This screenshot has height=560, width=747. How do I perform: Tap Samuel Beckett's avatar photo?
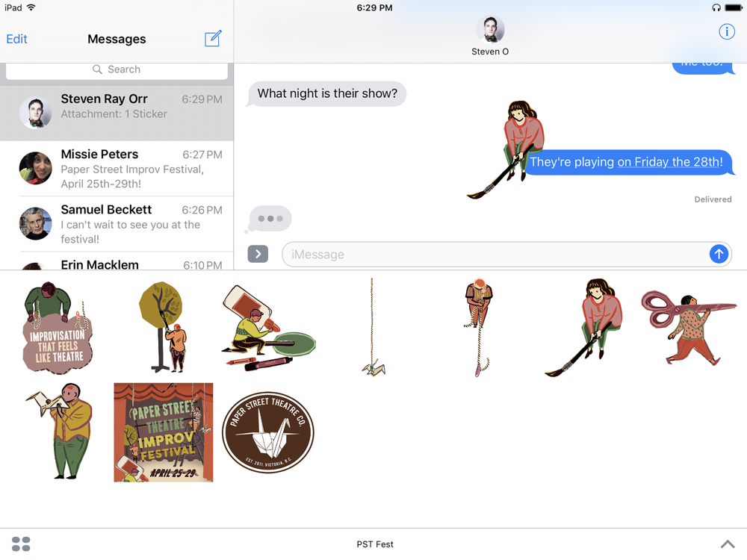35,224
